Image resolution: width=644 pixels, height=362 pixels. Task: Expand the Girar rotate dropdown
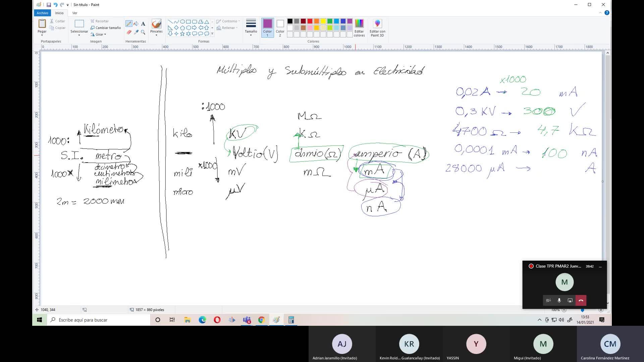click(x=98, y=34)
